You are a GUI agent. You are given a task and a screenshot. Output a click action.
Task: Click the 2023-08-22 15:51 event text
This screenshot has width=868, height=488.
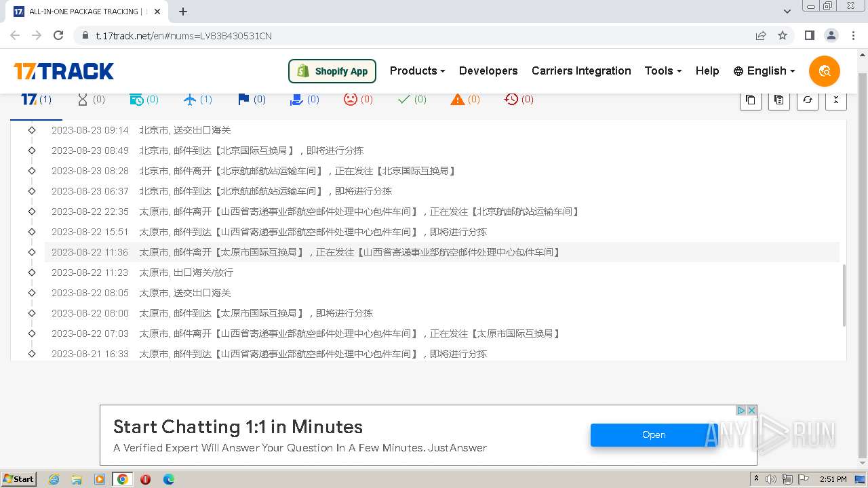coord(313,232)
